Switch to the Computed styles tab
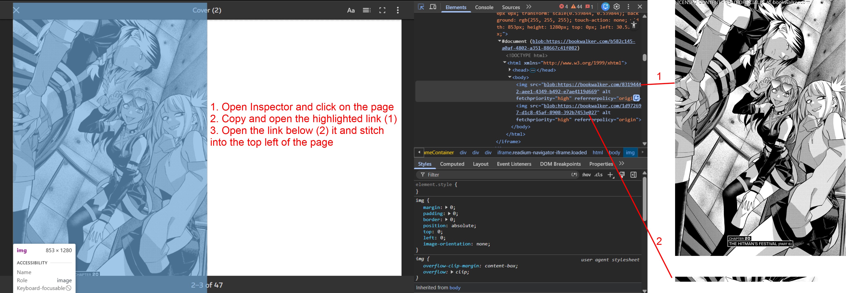 point(452,164)
